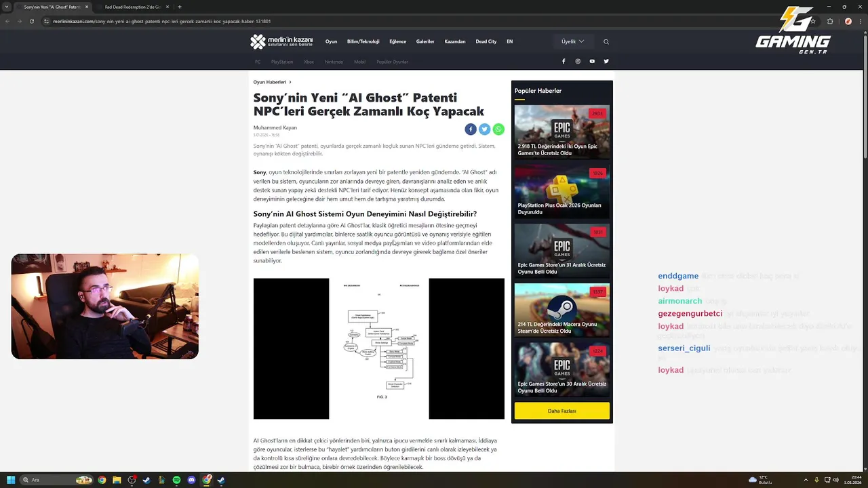This screenshot has height=488, width=868.
Task: Open the Instagram icon in the header
Action: (578, 61)
